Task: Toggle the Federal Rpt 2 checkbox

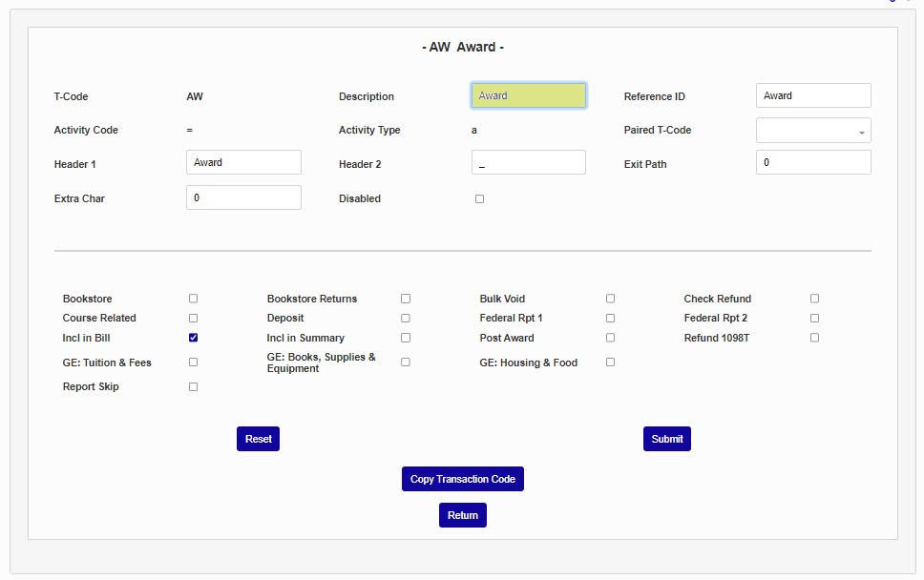Action: pyautogui.click(x=814, y=318)
